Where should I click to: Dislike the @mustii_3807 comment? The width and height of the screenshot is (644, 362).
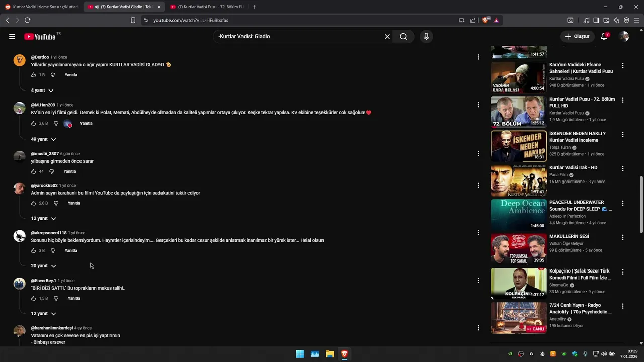[x=51, y=171]
